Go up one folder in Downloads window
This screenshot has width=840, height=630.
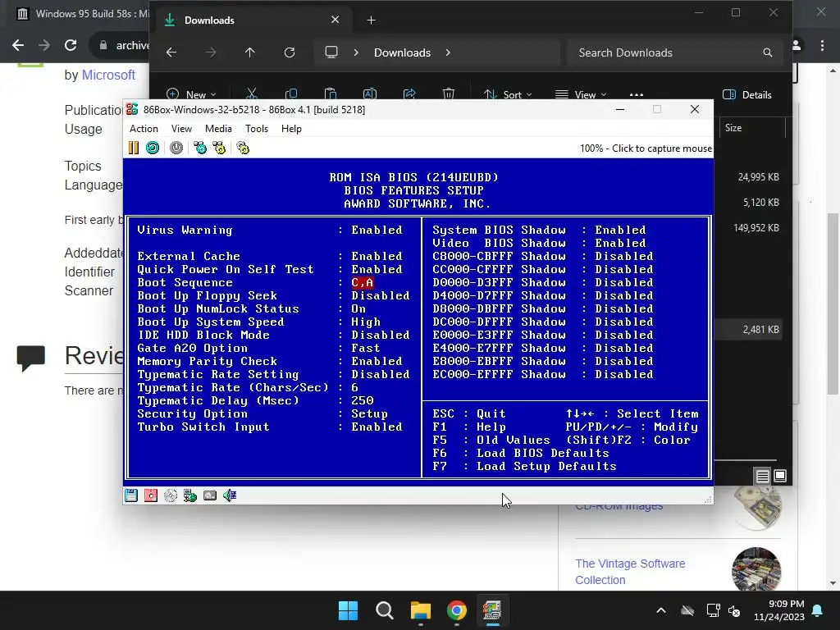tap(249, 52)
